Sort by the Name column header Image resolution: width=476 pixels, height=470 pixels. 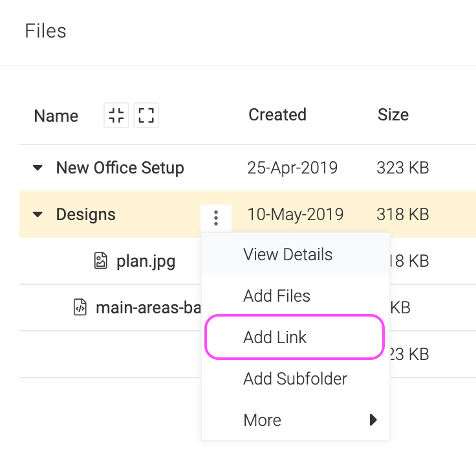tap(56, 116)
